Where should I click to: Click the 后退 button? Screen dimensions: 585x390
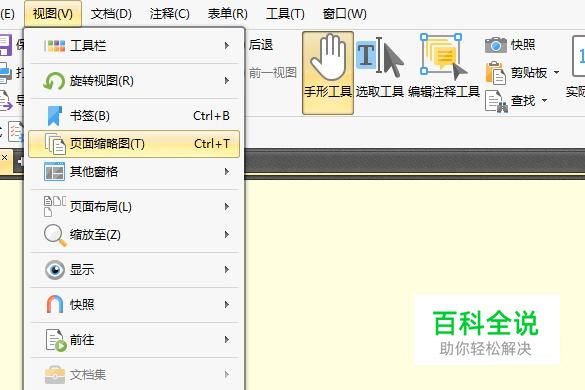[261, 45]
